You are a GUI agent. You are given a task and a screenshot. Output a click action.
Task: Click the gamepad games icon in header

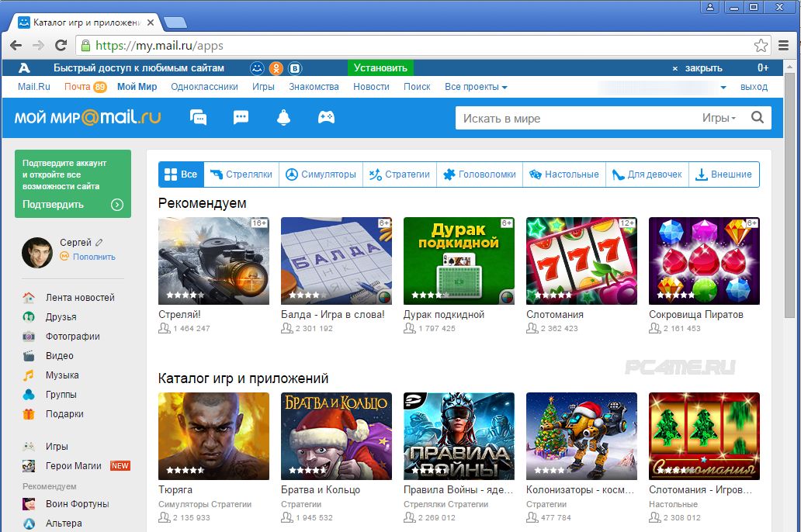[326, 118]
